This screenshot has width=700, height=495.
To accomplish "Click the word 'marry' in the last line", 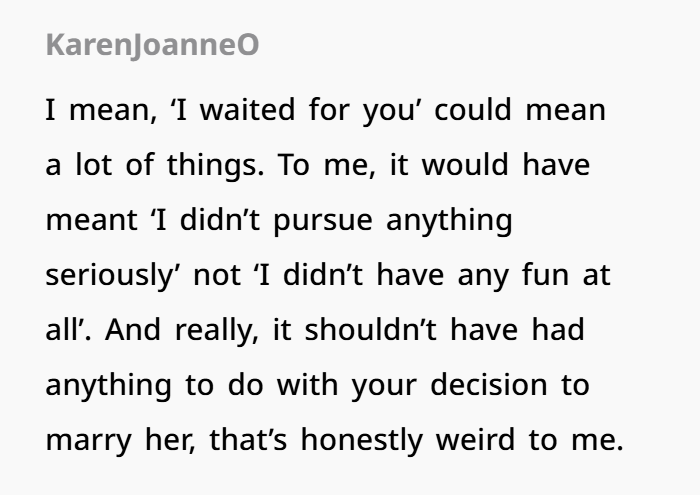I will [88, 440].
